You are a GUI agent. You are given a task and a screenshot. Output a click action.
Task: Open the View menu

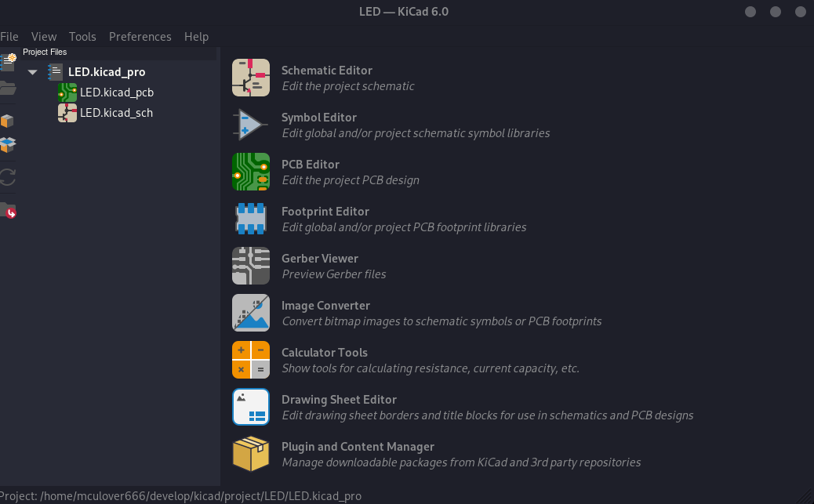click(x=44, y=37)
